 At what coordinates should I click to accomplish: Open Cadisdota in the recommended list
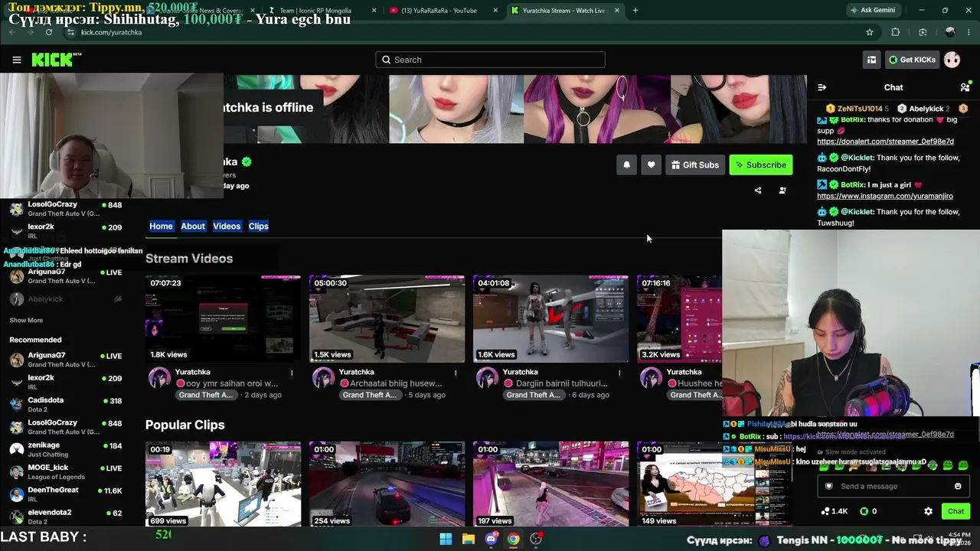[66, 405]
